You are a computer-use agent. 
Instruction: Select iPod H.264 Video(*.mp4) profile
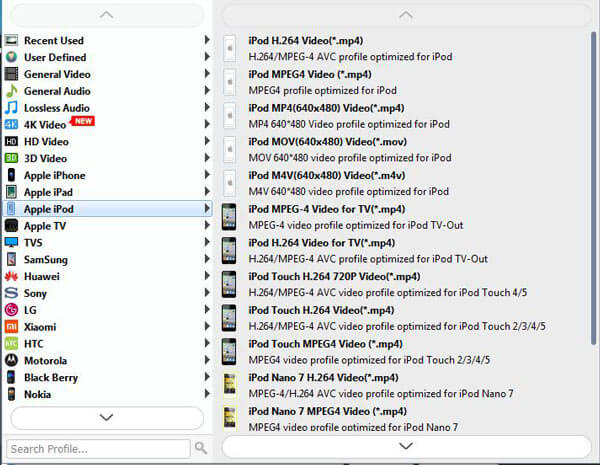(406, 49)
